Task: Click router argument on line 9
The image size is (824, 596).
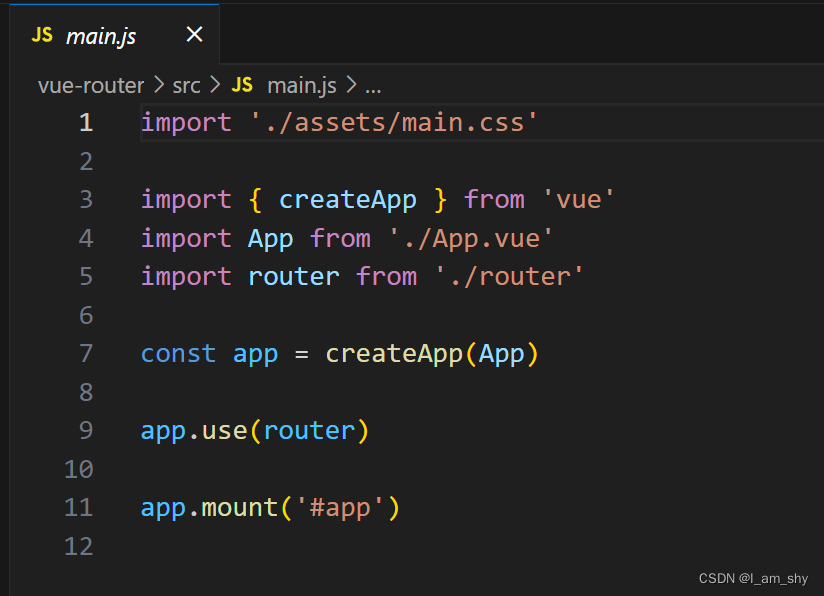Action: pyautogui.click(x=310, y=431)
